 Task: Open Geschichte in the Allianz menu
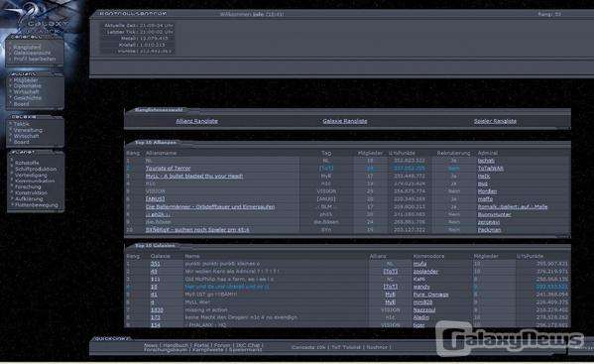tap(28, 98)
